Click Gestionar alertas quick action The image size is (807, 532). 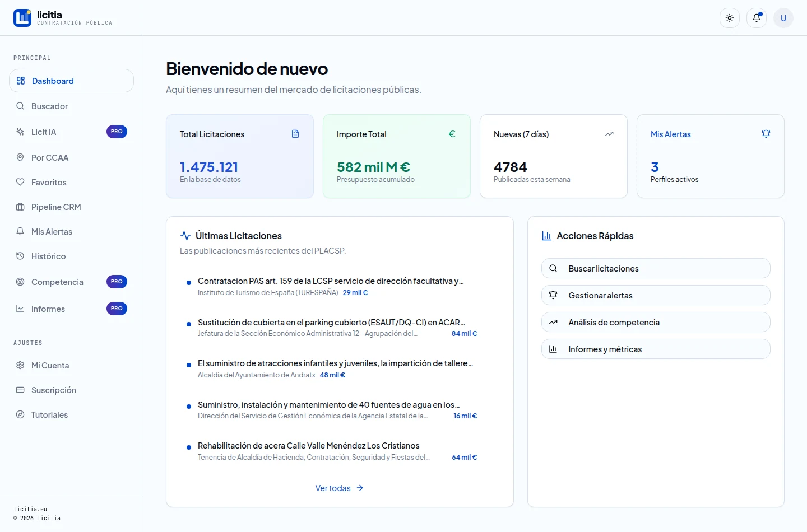[x=656, y=295]
